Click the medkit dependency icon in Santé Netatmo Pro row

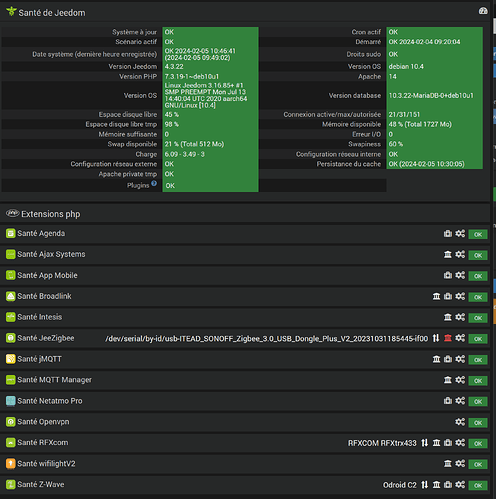click(x=448, y=401)
